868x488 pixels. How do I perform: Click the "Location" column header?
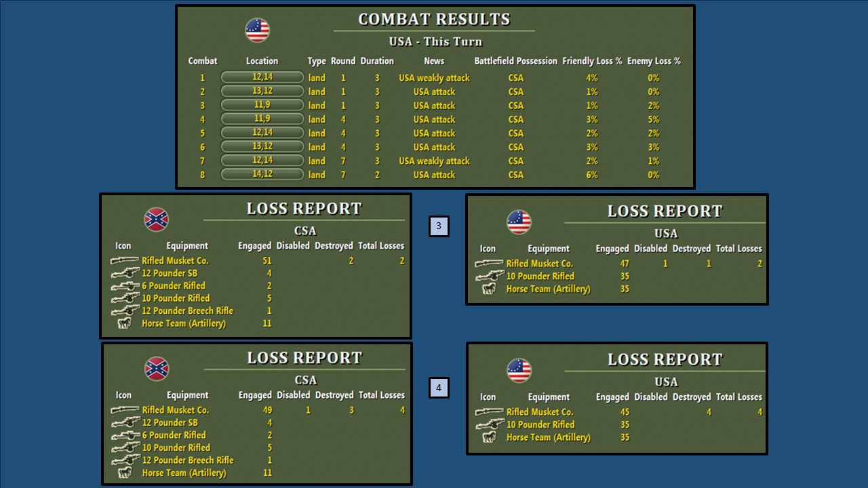(262, 61)
